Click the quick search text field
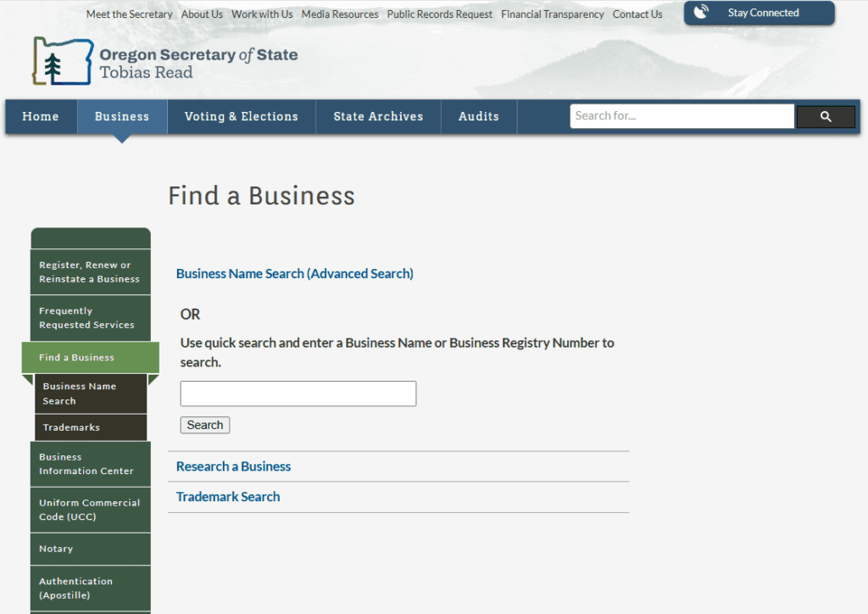The height and width of the screenshot is (614, 868). coord(298,394)
